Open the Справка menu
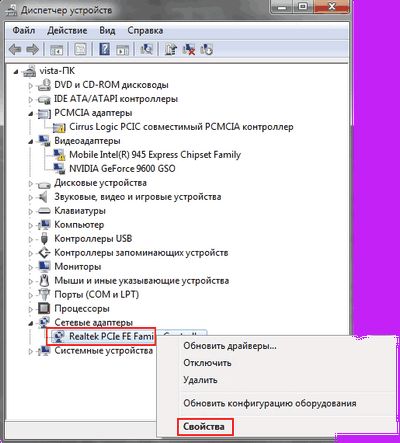 coord(145,31)
